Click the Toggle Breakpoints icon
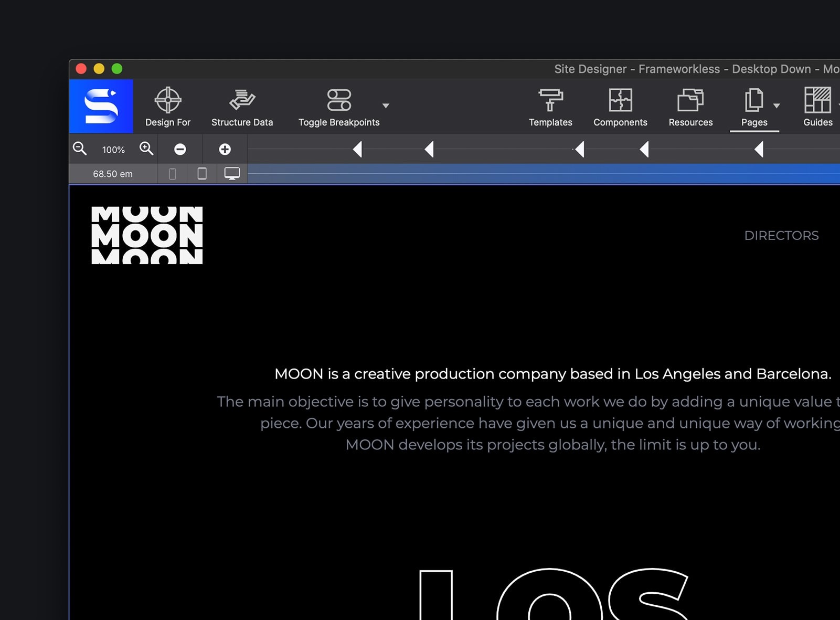This screenshot has height=620, width=840. tap(339, 100)
